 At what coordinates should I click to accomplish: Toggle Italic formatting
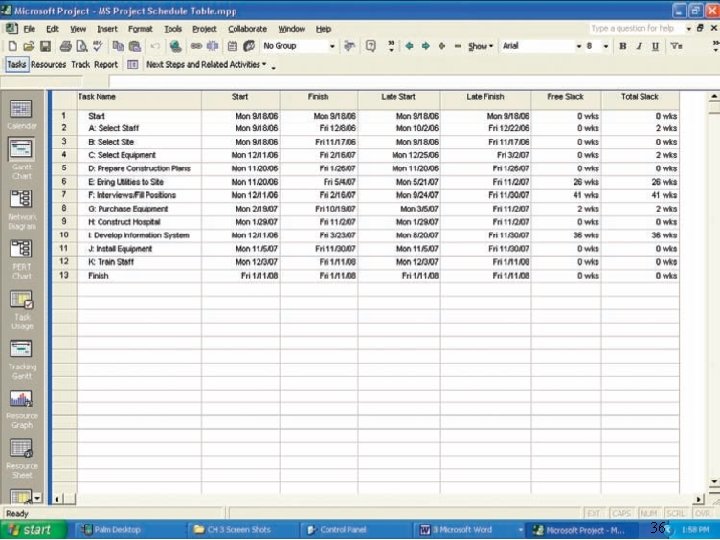pyautogui.click(x=639, y=46)
